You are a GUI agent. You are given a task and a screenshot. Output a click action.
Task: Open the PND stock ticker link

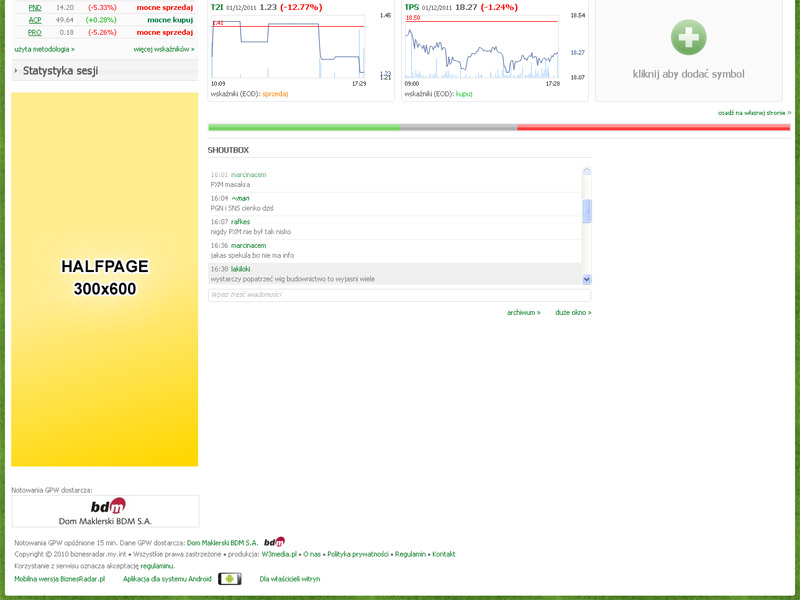coord(35,7)
